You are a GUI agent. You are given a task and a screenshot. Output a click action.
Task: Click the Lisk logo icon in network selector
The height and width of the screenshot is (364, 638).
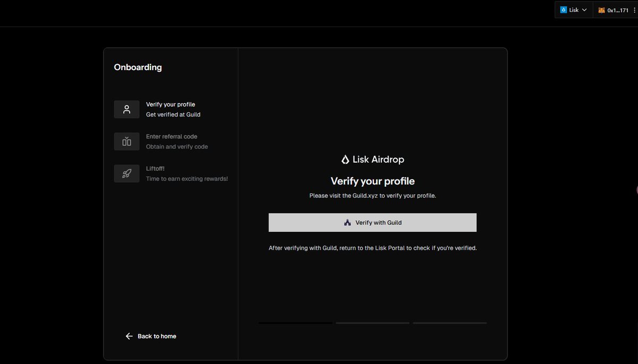564,10
